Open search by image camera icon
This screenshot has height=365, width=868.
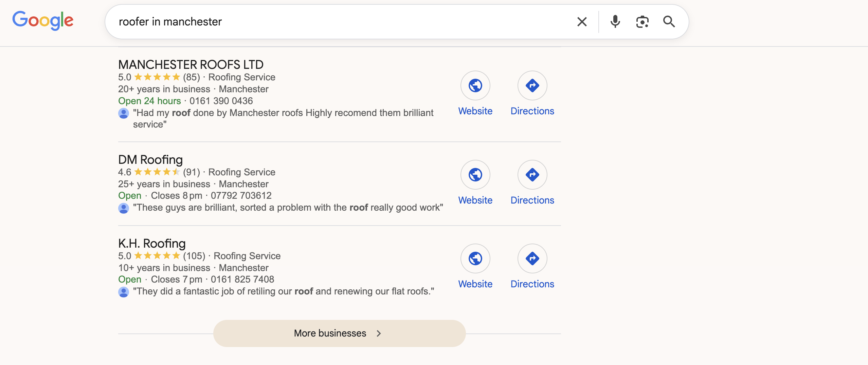(642, 22)
